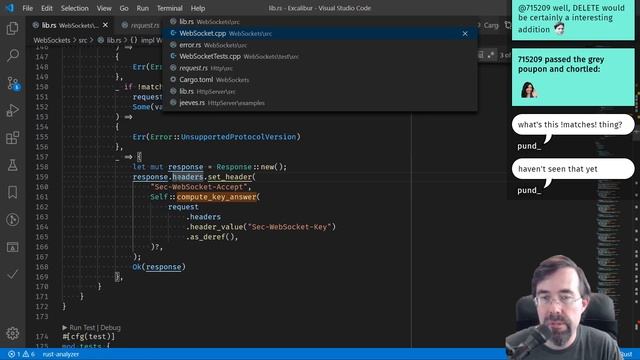This screenshot has height=360, width=640.
Task: Click line number 158 in gutter
Action: [42, 167]
